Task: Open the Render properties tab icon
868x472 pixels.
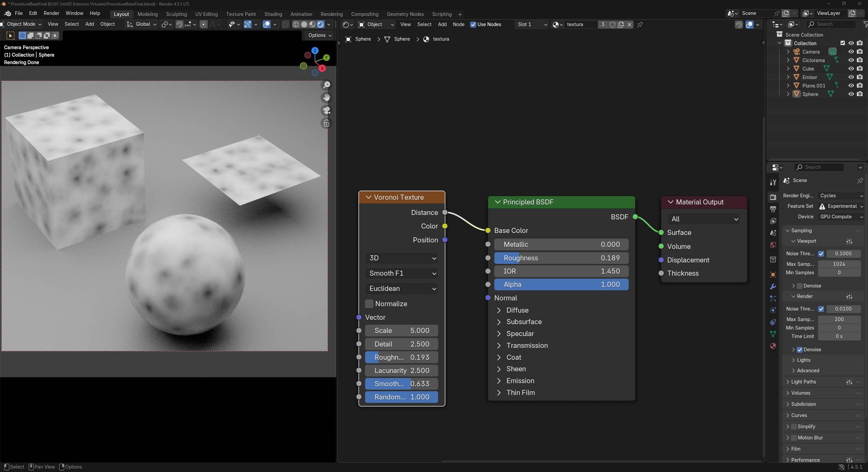Action: (773, 197)
